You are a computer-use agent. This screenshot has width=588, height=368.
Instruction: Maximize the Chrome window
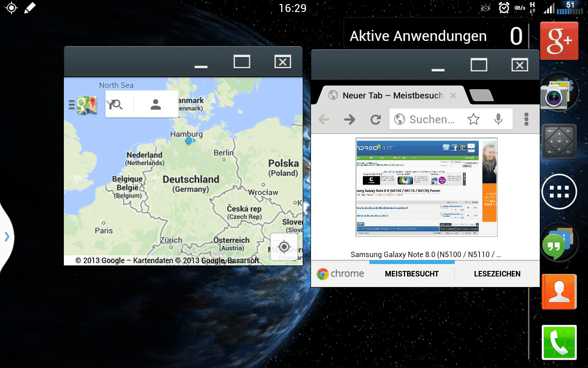[479, 65]
